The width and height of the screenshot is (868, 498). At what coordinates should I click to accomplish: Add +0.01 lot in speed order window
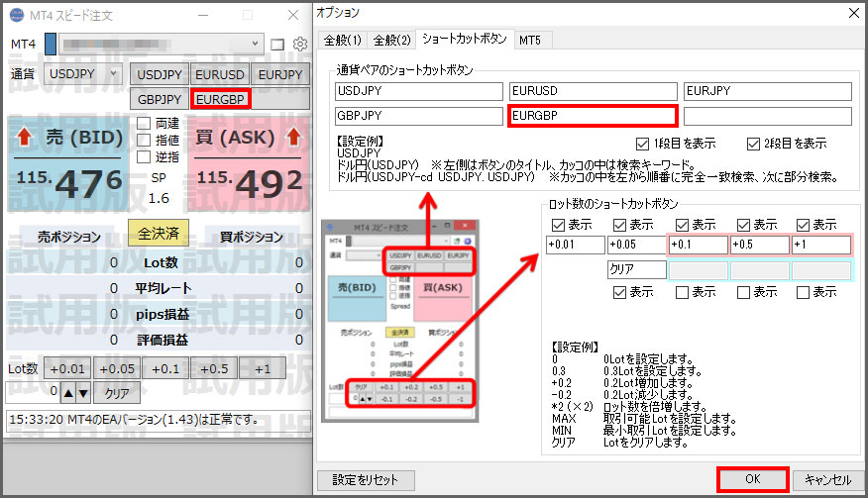point(67,368)
